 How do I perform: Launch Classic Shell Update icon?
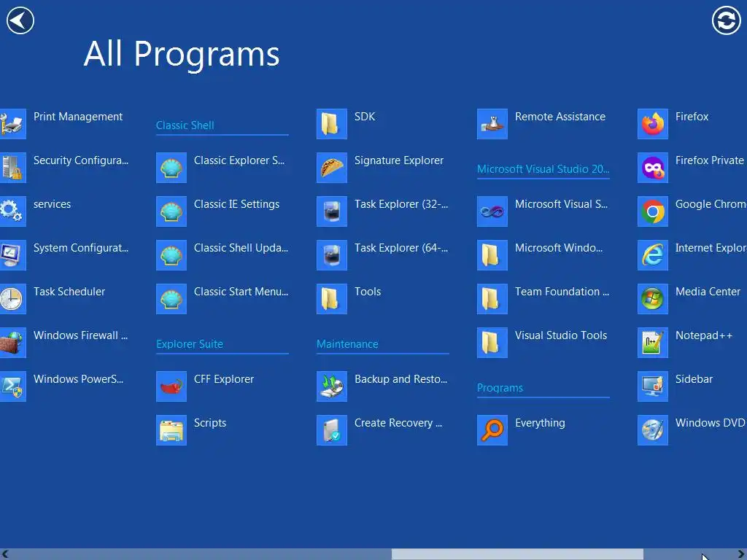(x=171, y=255)
